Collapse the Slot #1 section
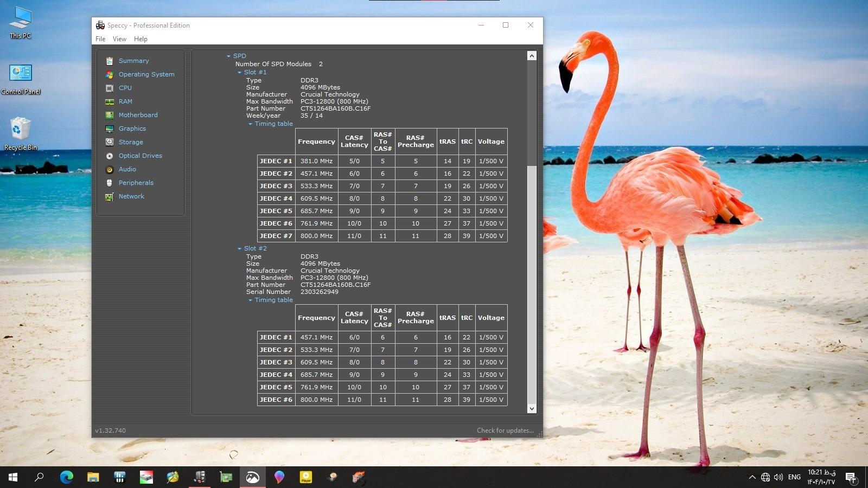Screen dimensions: 868x488 click(x=240, y=73)
